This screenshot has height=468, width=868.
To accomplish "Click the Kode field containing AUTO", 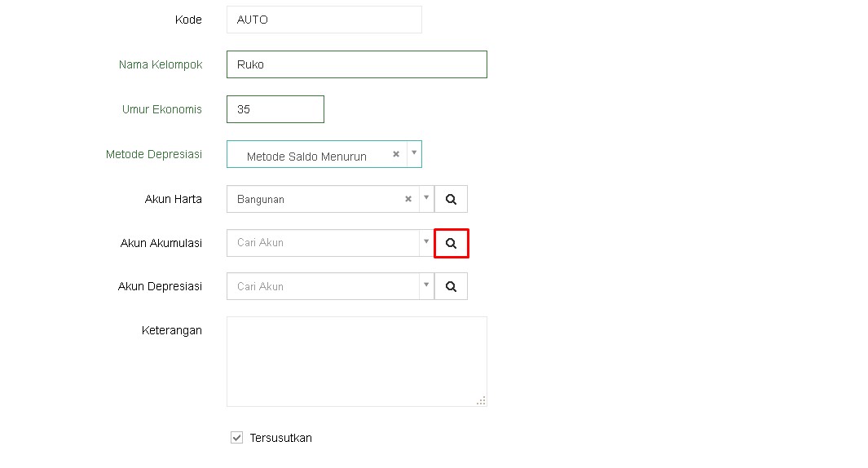I will click(x=324, y=20).
